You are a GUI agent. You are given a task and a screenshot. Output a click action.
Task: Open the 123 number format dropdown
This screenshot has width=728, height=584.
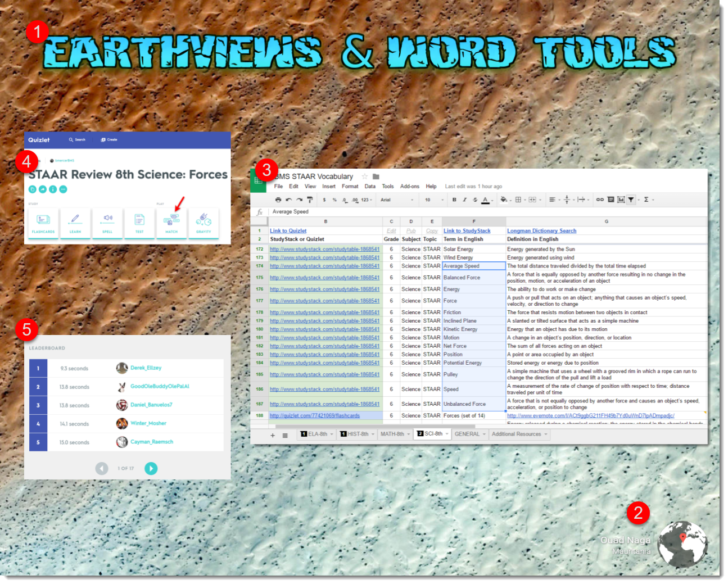point(367,200)
